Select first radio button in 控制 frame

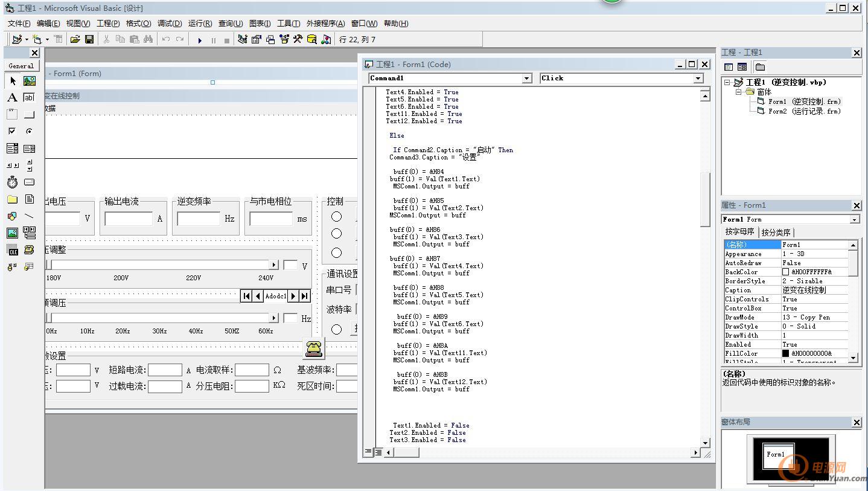pyautogui.click(x=336, y=216)
